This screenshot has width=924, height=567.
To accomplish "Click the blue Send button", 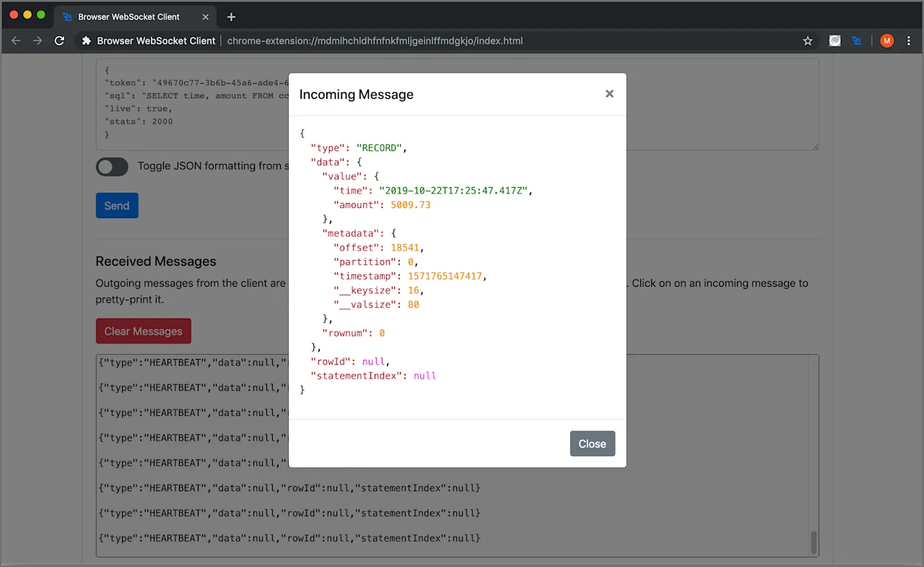I will (x=117, y=206).
